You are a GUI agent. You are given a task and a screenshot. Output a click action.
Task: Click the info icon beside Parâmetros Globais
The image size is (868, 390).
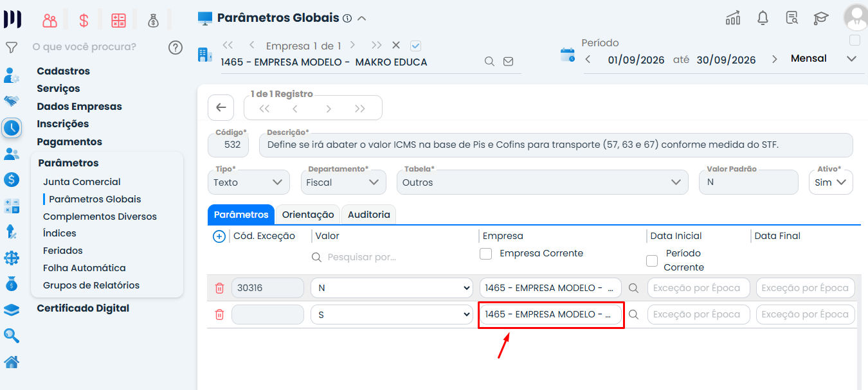pos(347,19)
